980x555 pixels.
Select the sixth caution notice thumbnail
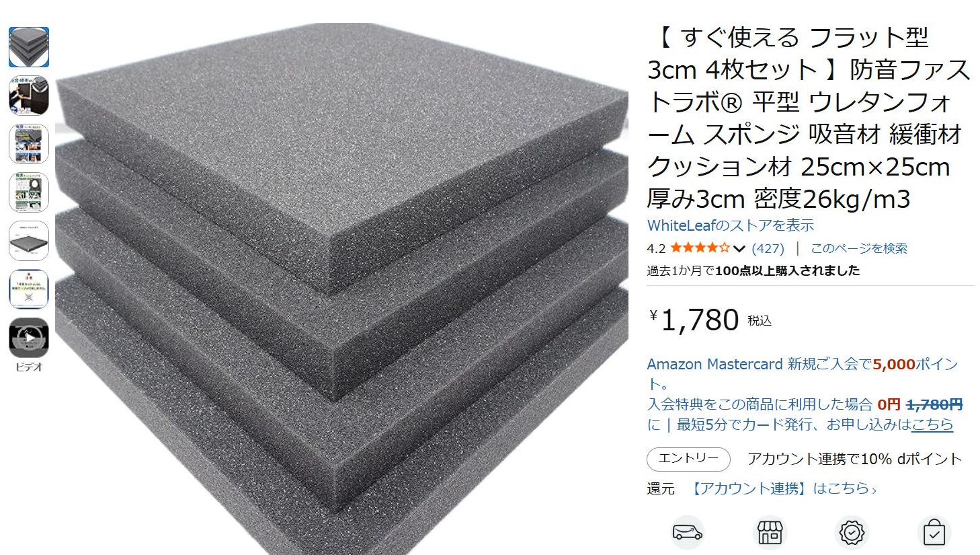point(29,289)
